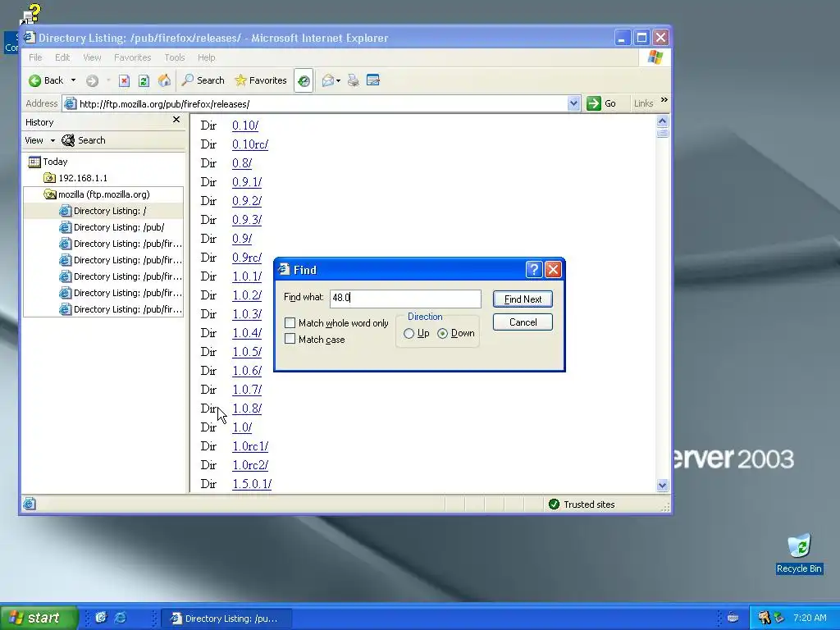Enable the Match case checkbox
The height and width of the screenshot is (630, 840).
click(x=290, y=339)
